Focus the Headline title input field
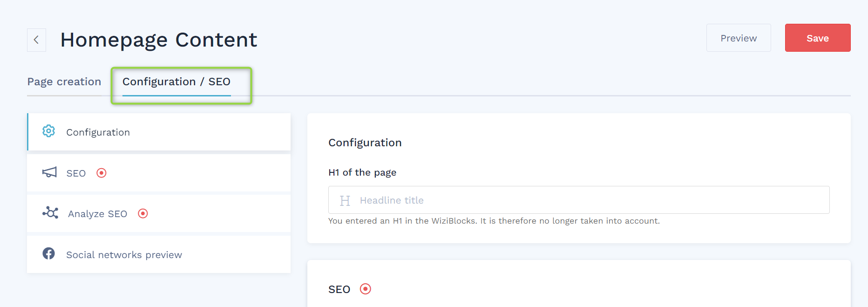This screenshot has height=307, width=868. [579, 200]
